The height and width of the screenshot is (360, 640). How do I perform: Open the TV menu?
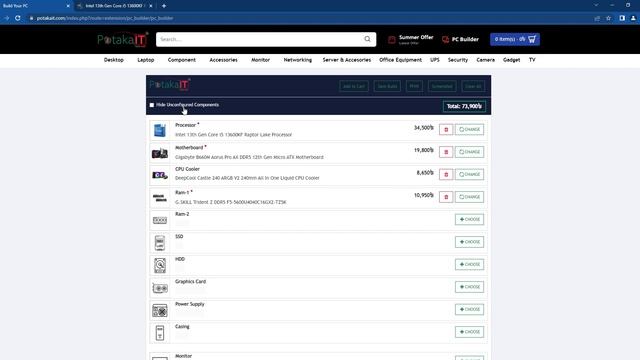pyautogui.click(x=532, y=60)
